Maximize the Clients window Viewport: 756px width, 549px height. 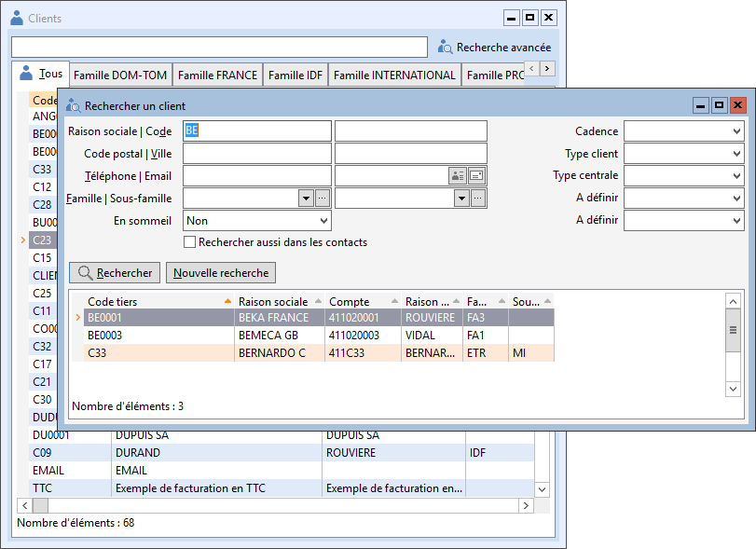pyautogui.click(x=529, y=18)
